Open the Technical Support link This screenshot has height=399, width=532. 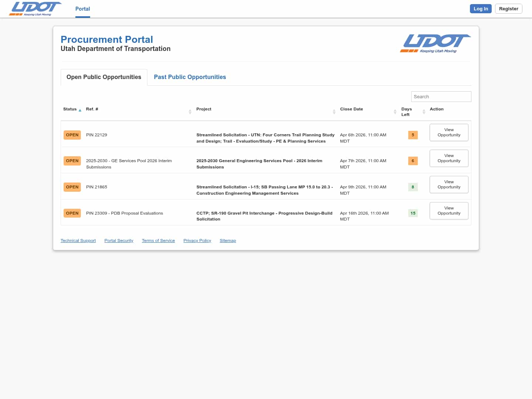[x=78, y=241]
